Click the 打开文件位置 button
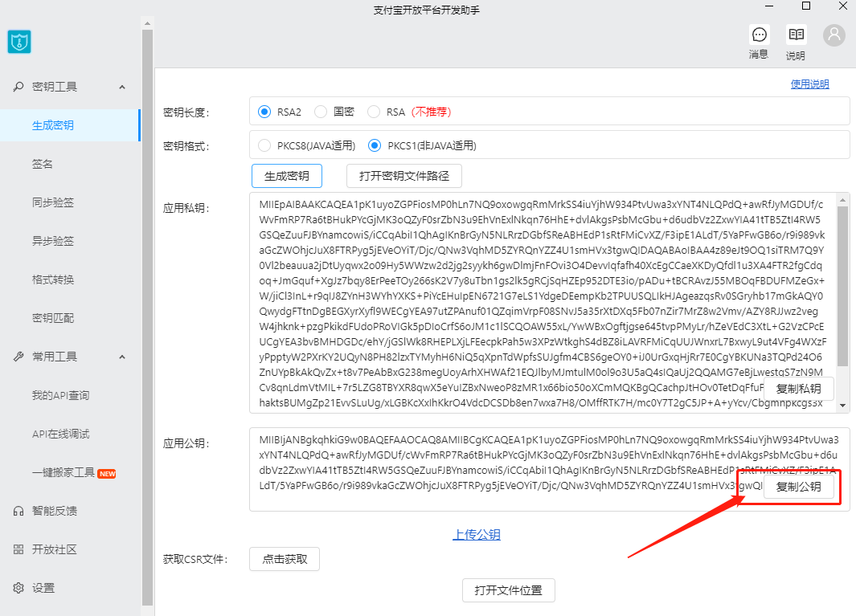The image size is (856, 616). (x=508, y=590)
